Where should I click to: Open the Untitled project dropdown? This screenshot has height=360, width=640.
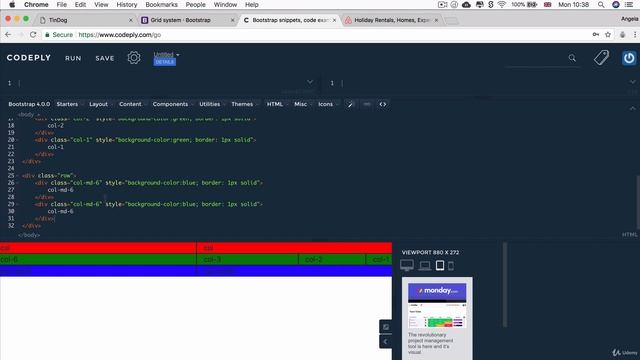click(166, 54)
